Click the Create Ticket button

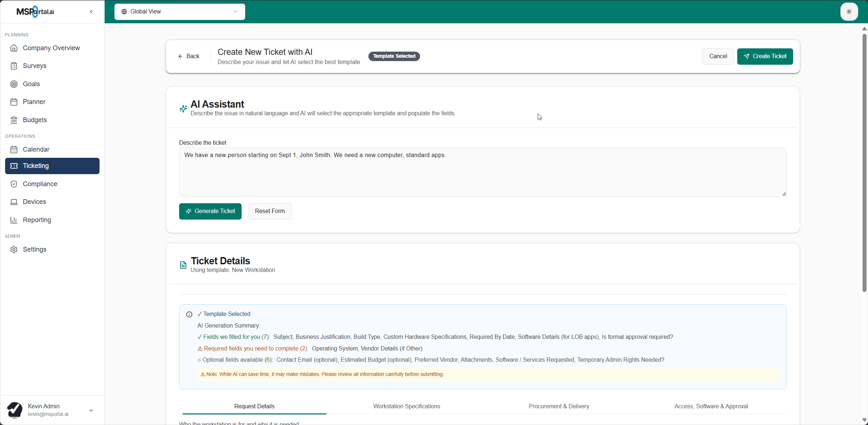pos(765,56)
